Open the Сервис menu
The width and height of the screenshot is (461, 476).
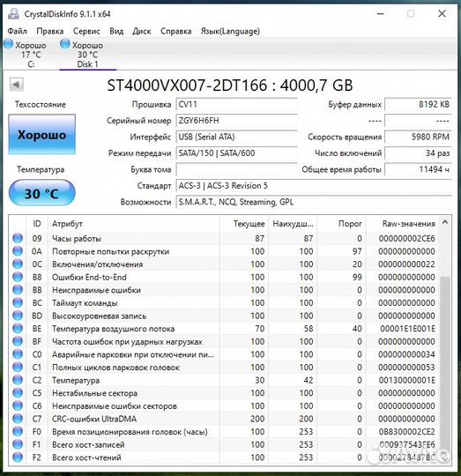click(x=86, y=31)
